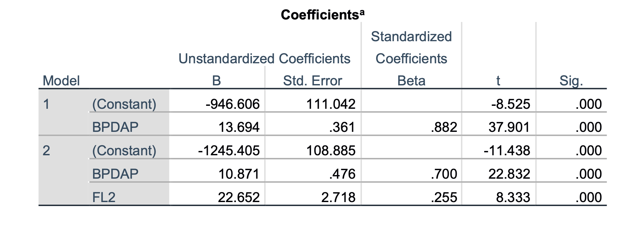Image resolution: width=644 pixels, height=239 pixels.
Task: Click the Beta column header
Action: click(411, 81)
